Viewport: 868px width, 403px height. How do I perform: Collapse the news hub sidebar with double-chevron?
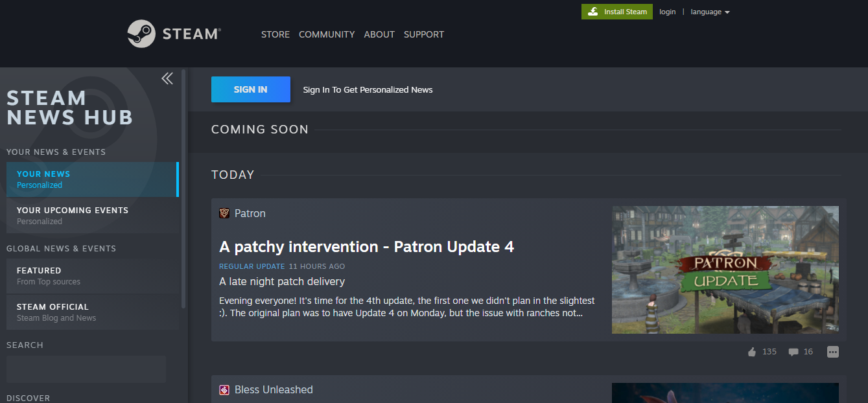(167, 78)
